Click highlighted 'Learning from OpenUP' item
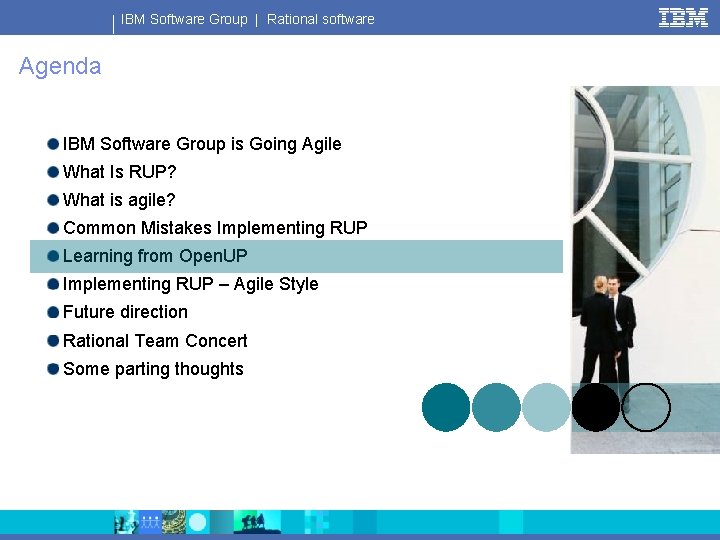720x540 pixels. [296, 256]
